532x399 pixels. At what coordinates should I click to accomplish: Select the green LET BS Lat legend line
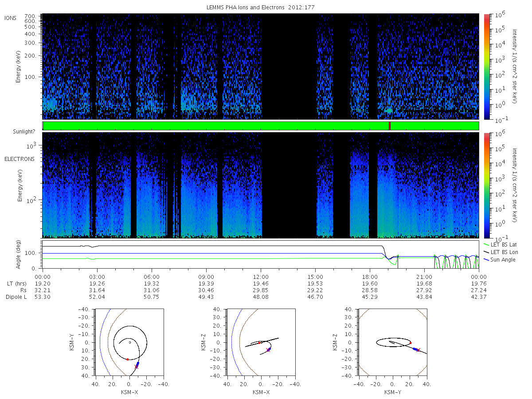pyautogui.click(x=486, y=244)
